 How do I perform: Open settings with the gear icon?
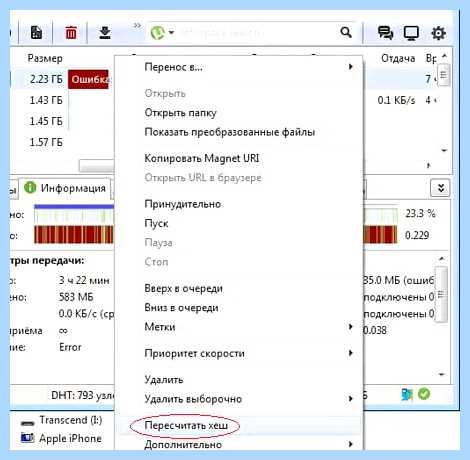tap(438, 33)
